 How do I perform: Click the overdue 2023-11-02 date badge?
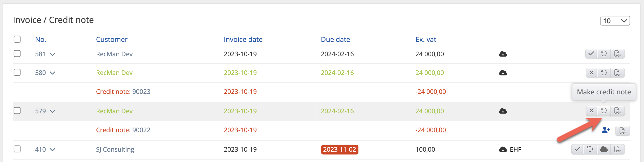pyautogui.click(x=339, y=149)
